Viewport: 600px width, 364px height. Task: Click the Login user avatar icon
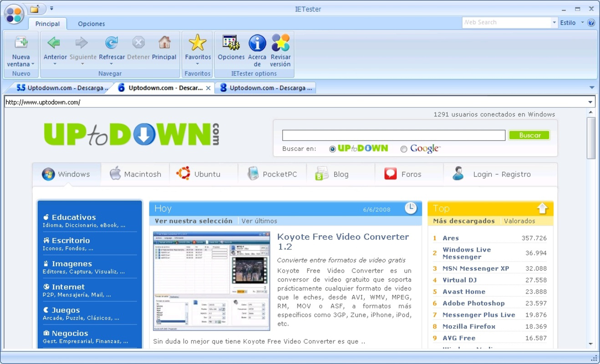(x=458, y=173)
